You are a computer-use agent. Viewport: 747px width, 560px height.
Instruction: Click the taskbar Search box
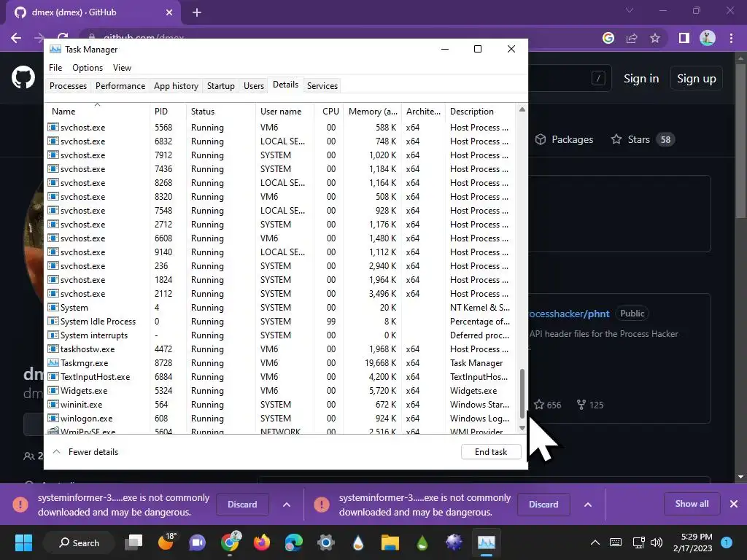(x=79, y=542)
